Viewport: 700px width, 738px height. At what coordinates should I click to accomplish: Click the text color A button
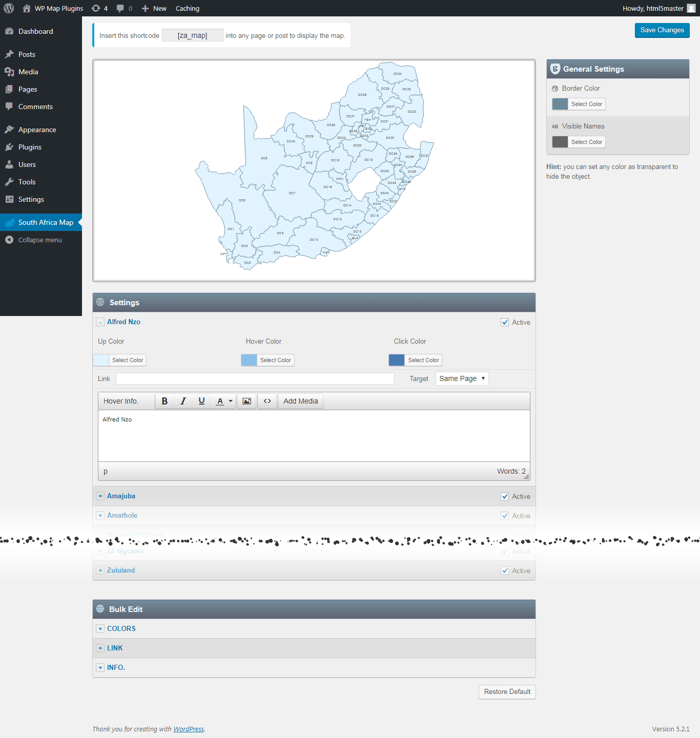tap(220, 401)
